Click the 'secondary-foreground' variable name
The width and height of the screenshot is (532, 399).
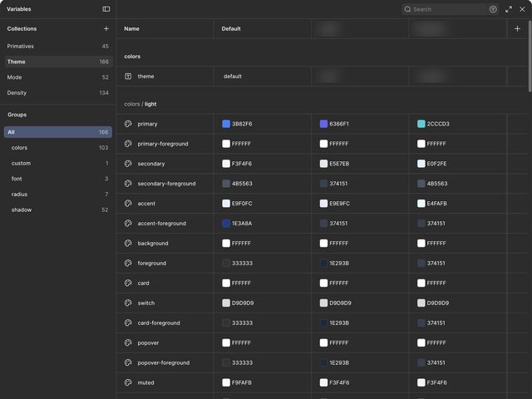(166, 184)
